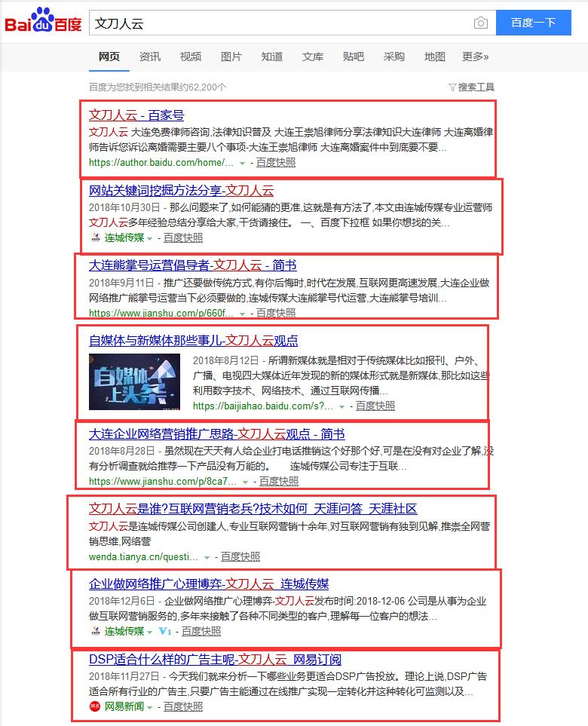Click 连城传媒 site icon under 网站关键词挖掘 result

pos(96,238)
